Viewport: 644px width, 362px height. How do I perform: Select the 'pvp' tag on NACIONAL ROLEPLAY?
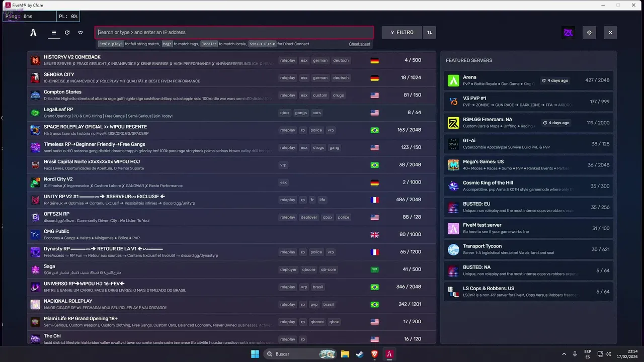314,304
